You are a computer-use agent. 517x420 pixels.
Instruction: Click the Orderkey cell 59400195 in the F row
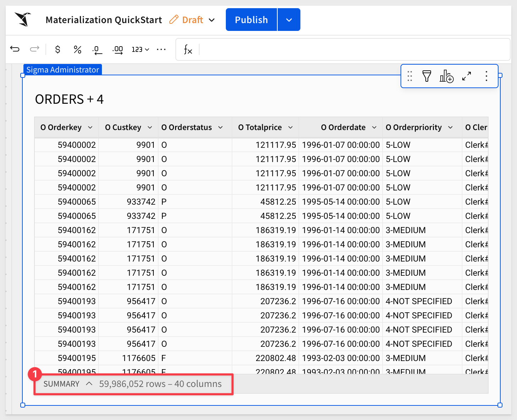pos(66,358)
